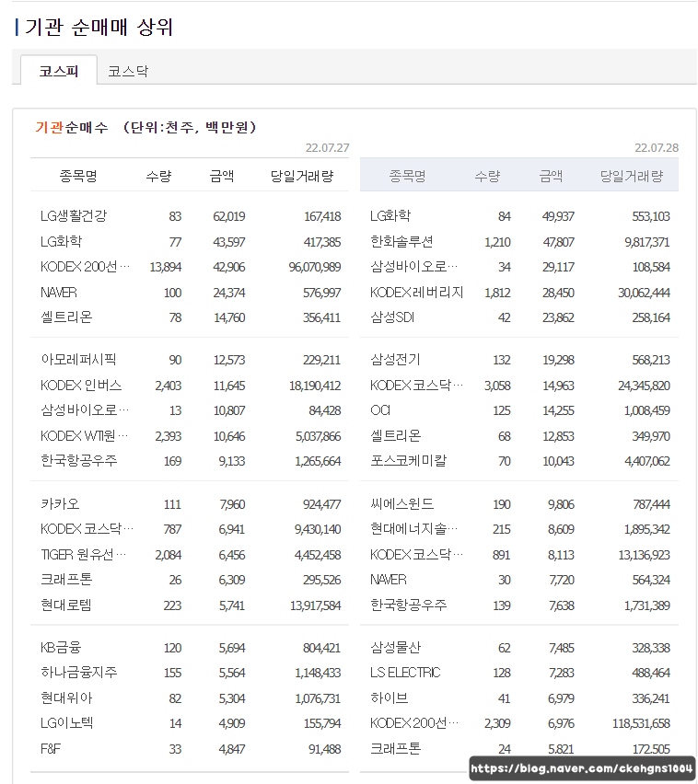Open 삼성전기 stock link
The height and width of the screenshot is (784, 698).
coord(395,360)
